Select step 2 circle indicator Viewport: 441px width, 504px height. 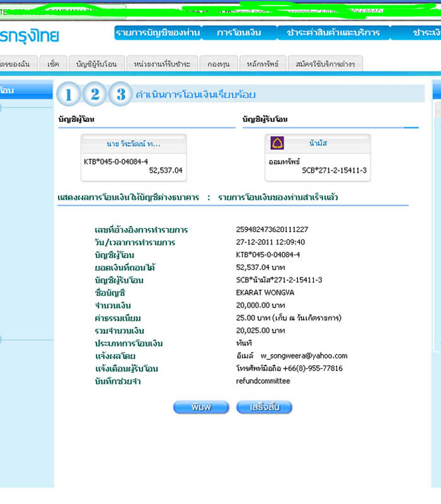(x=94, y=94)
